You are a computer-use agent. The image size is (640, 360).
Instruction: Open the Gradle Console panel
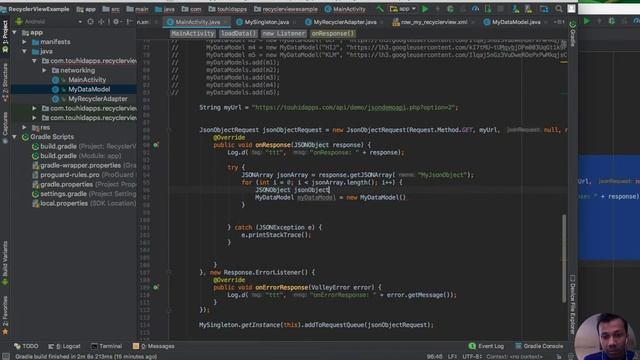tap(539, 346)
